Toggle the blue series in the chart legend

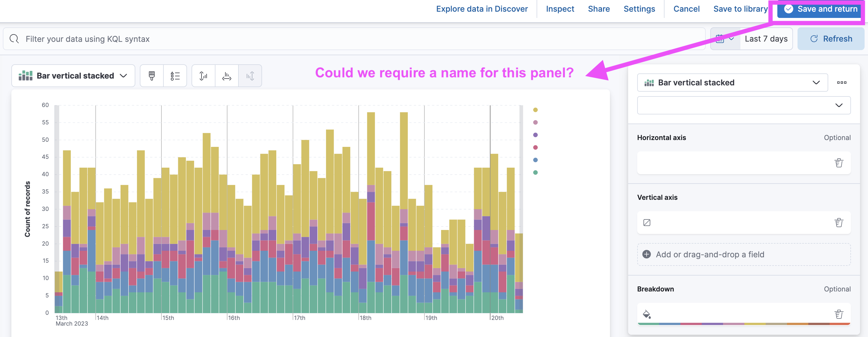click(x=535, y=160)
